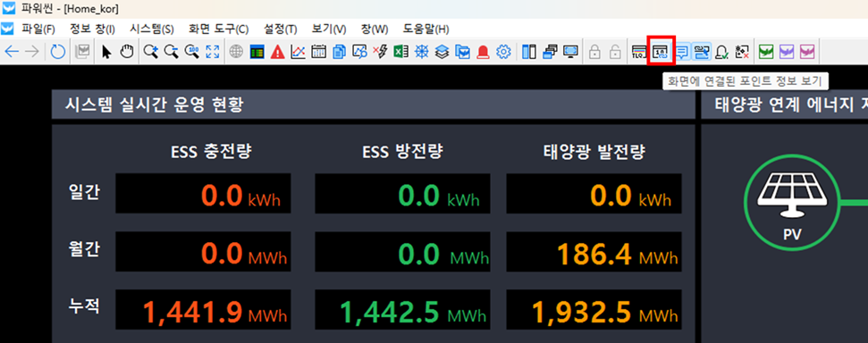Click the zoom out magnifier icon
The width and height of the screenshot is (868, 343).
click(172, 52)
